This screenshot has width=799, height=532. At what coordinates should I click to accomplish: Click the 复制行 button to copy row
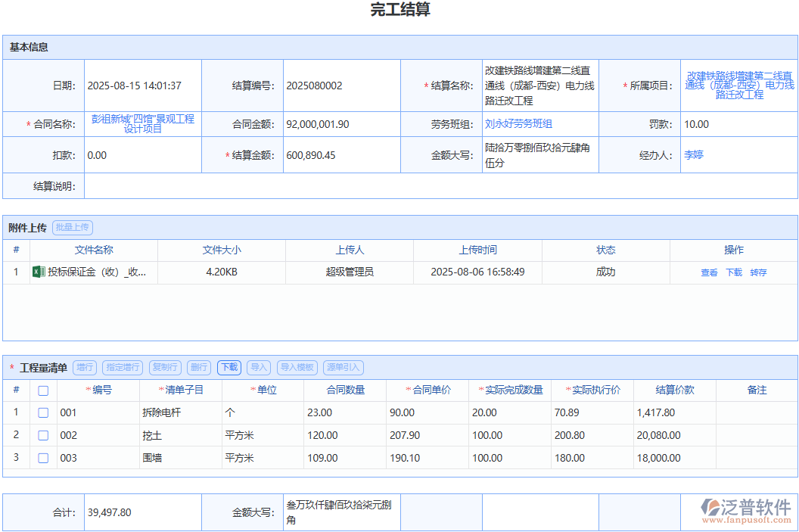[x=165, y=367]
